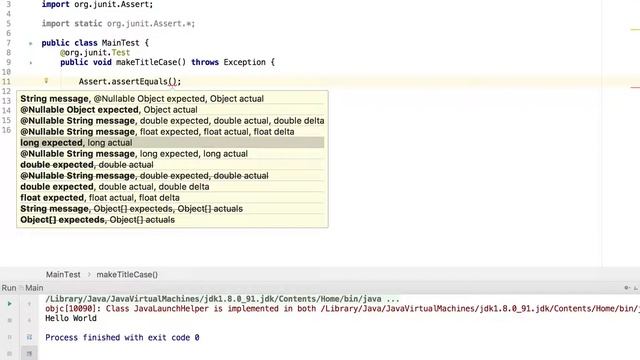
Task: Click the 'import org.junit.Assert;' line
Action: pyautogui.click(x=97, y=4)
